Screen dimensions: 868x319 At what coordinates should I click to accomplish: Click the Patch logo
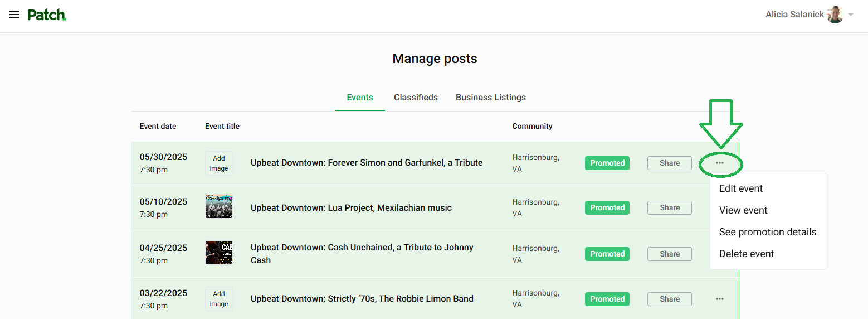coord(47,15)
